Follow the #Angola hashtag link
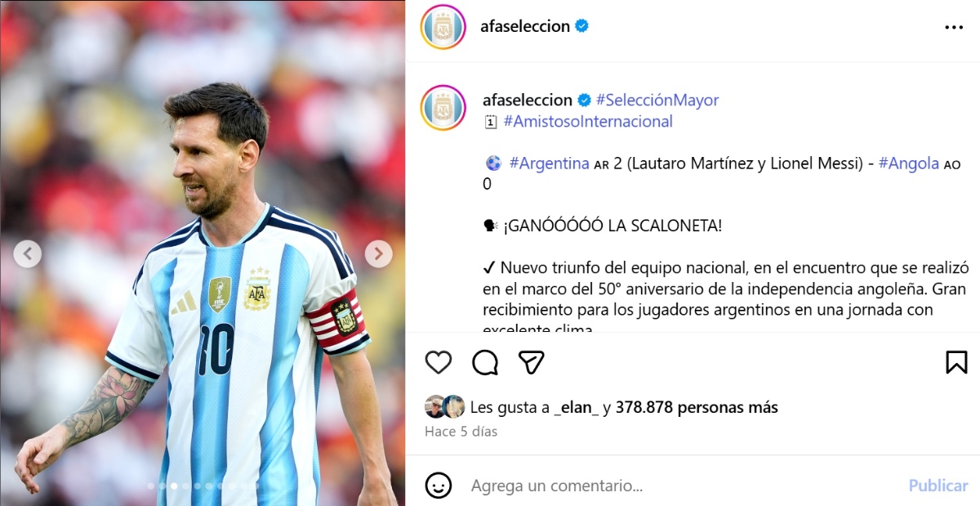Viewport: 980px width, 506px height. click(909, 163)
